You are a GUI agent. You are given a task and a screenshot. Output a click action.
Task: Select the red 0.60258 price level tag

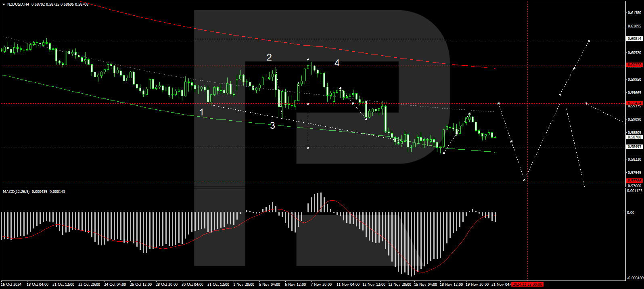[x=634, y=65]
